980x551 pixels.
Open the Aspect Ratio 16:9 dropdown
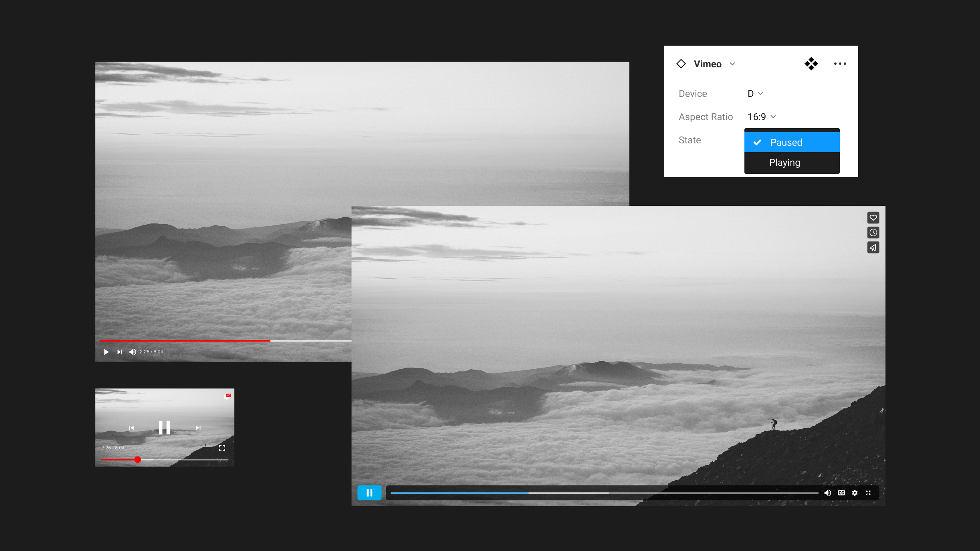[x=762, y=117]
